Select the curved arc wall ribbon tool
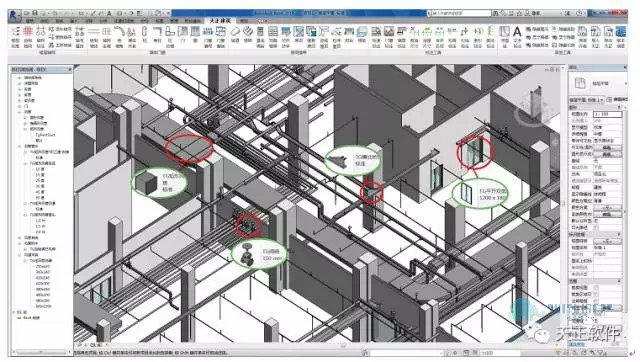This screenshot has width=640, height=362. point(119,31)
